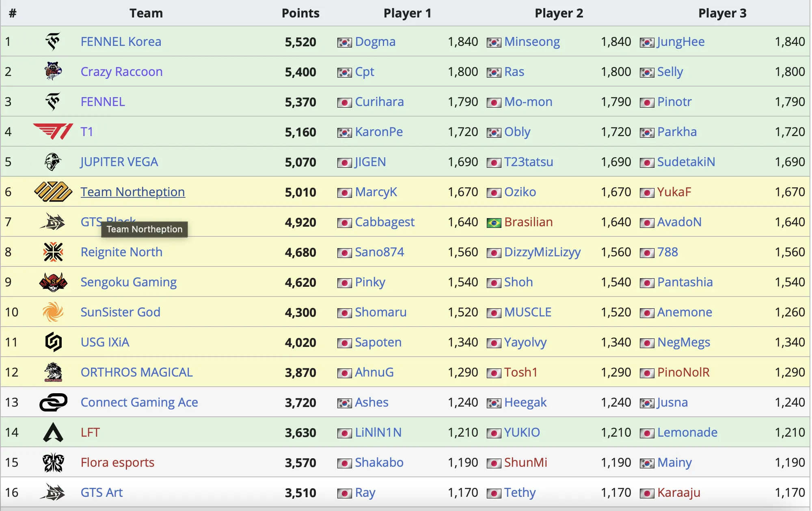The height and width of the screenshot is (511, 812).
Task: Click the Reignite North logo icon
Action: click(53, 252)
